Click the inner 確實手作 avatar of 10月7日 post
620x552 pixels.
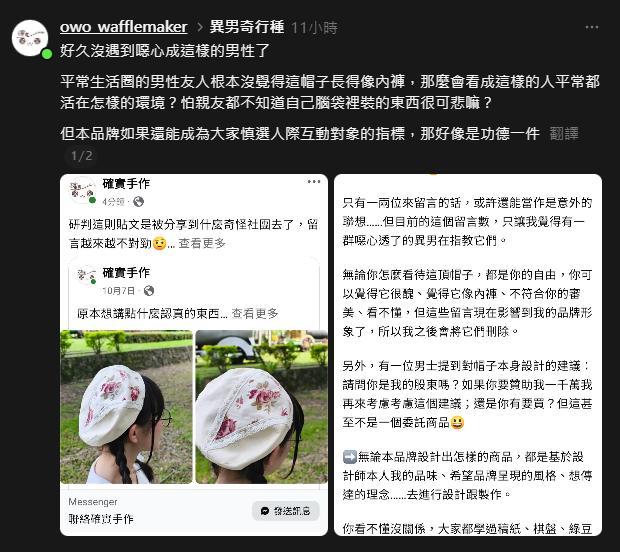point(87,275)
